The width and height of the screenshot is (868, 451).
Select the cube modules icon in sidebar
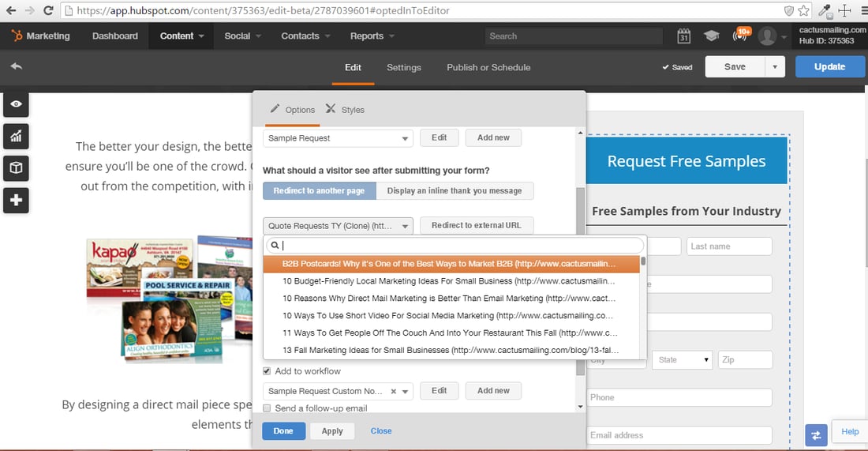tap(16, 168)
